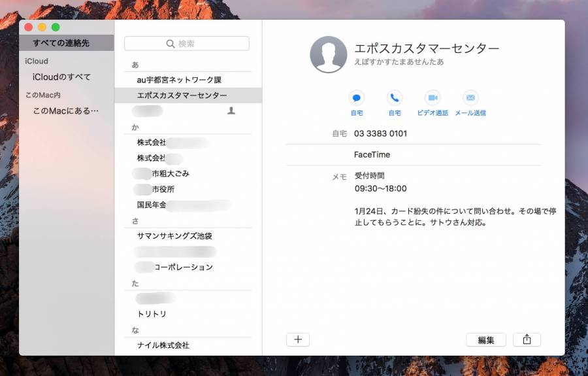Screen dimensions: 588x376
Task: Click the green zoom window button
Action: pyautogui.click(x=56, y=27)
